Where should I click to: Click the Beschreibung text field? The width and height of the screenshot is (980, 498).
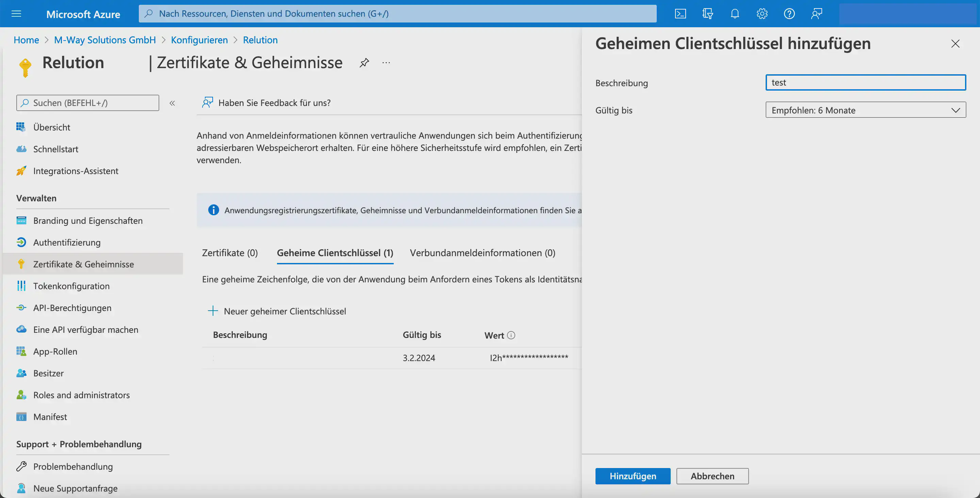865,83
